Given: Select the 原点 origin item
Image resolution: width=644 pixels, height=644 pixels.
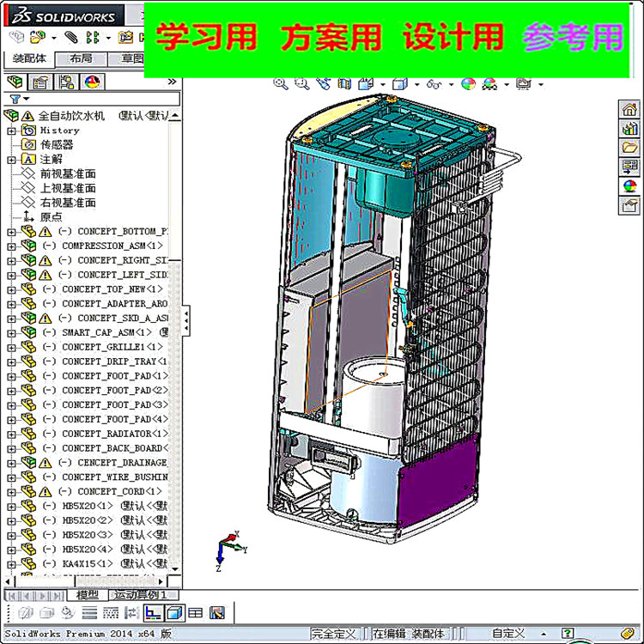Looking at the screenshot, I should 51,217.
